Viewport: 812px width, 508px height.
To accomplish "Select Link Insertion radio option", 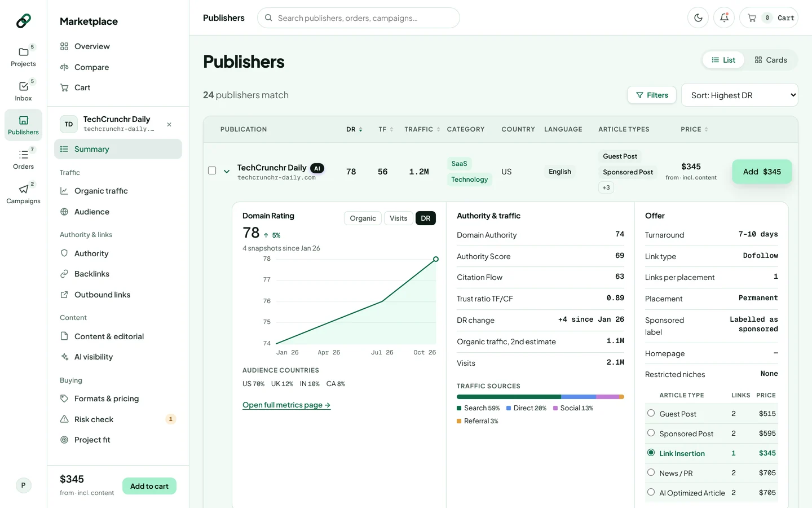I will [651, 453].
